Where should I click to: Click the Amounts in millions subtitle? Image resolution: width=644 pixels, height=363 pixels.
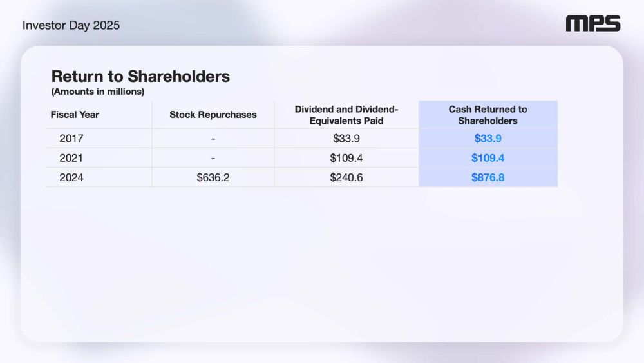click(98, 92)
